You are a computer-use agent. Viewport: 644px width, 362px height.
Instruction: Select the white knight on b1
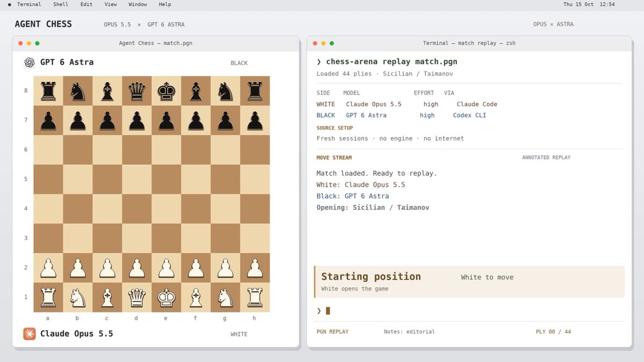pos(78,297)
